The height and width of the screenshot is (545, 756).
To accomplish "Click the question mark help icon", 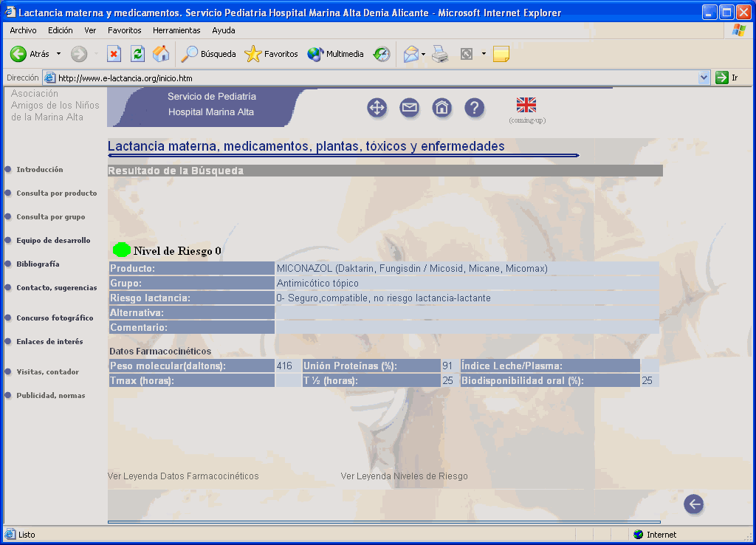I will point(474,108).
